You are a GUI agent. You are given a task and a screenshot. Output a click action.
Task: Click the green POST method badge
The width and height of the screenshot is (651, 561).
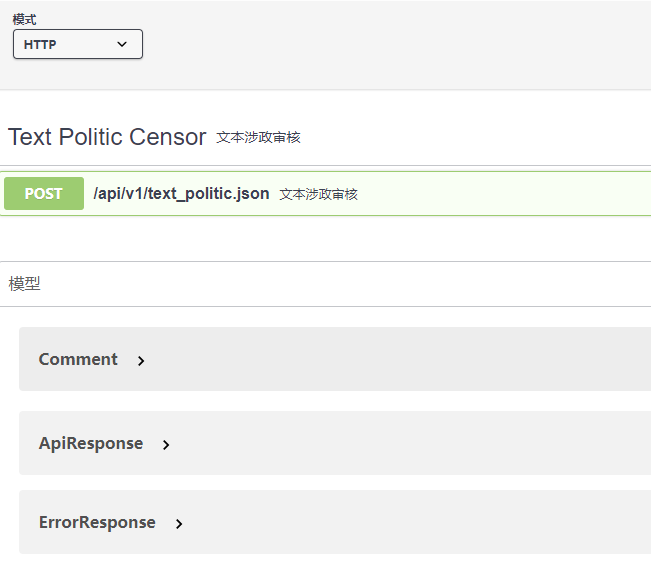[44, 194]
